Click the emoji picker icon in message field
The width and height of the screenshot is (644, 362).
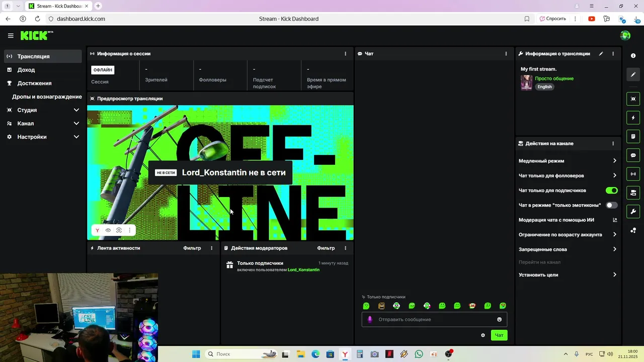(499, 320)
